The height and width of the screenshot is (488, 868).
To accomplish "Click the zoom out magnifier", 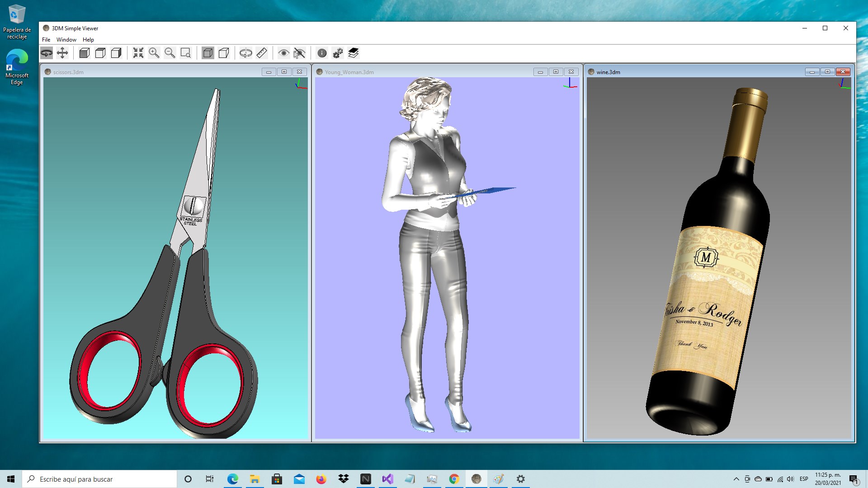I will pyautogui.click(x=170, y=53).
